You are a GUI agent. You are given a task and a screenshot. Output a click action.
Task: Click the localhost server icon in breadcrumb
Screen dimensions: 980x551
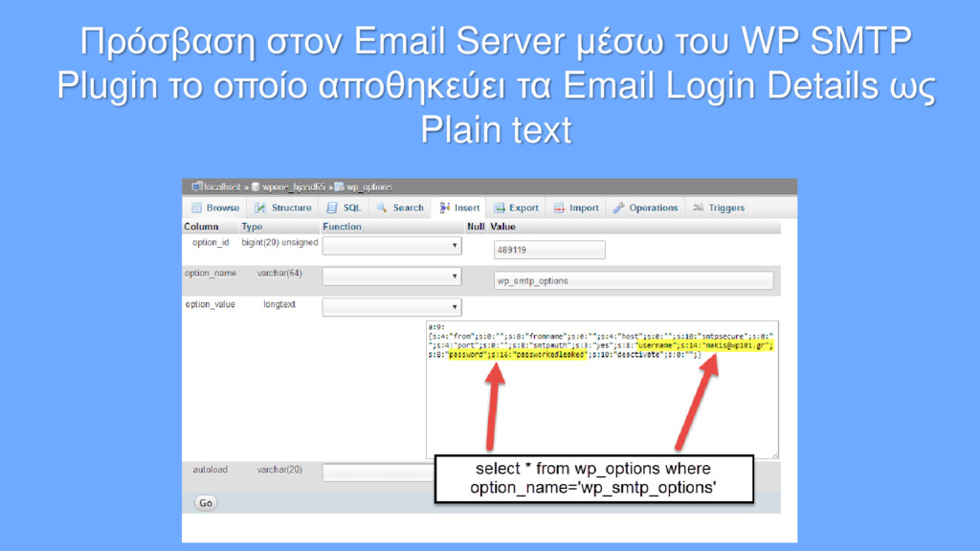point(197,187)
